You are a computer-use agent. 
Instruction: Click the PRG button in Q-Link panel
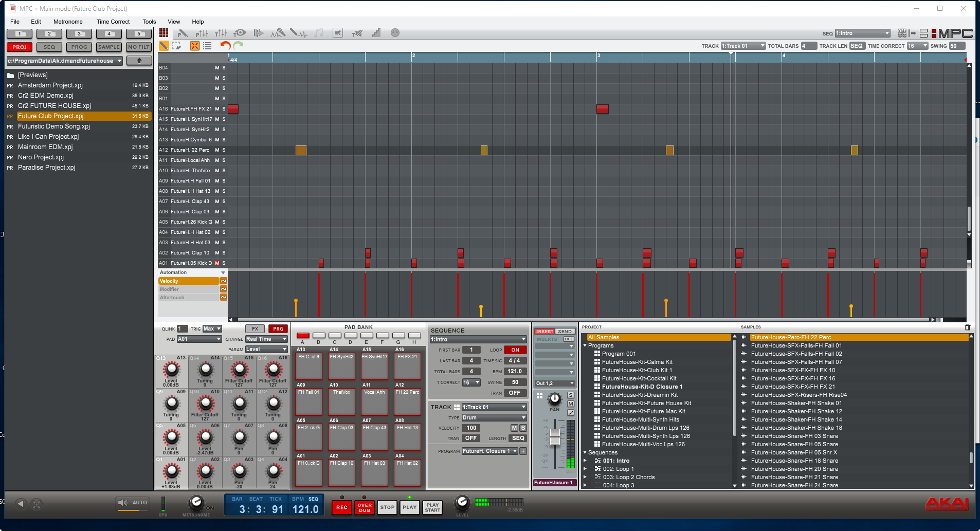click(x=278, y=329)
